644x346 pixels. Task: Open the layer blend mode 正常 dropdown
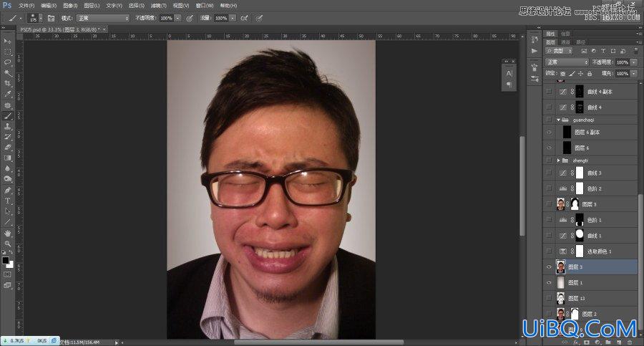(x=567, y=62)
